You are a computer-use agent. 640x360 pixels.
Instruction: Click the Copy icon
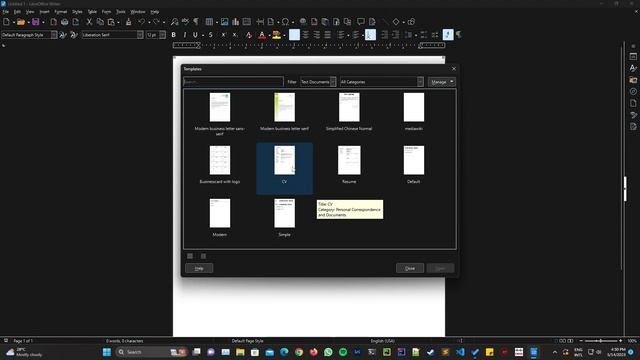point(100,22)
